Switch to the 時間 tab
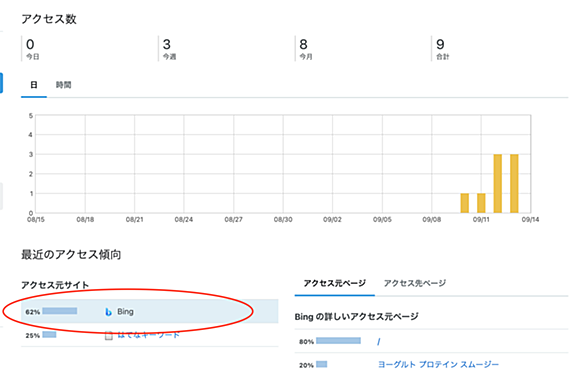The height and width of the screenshot is (372, 586). (x=64, y=85)
